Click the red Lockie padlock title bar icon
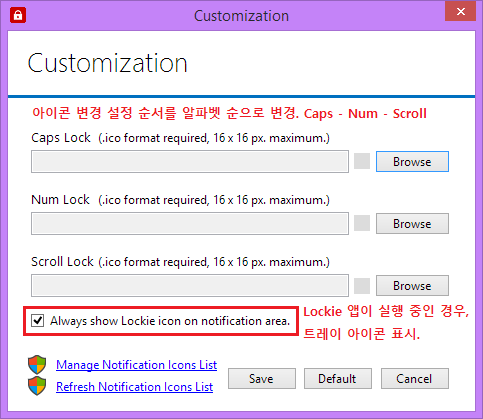Image resolution: width=483 pixels, height=419 pixels. coord(18,15)
